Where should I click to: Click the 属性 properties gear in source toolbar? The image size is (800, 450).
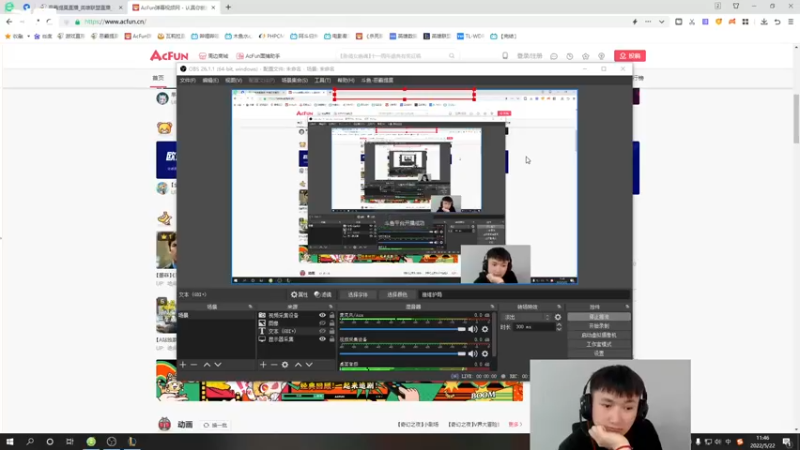[299, 294]
